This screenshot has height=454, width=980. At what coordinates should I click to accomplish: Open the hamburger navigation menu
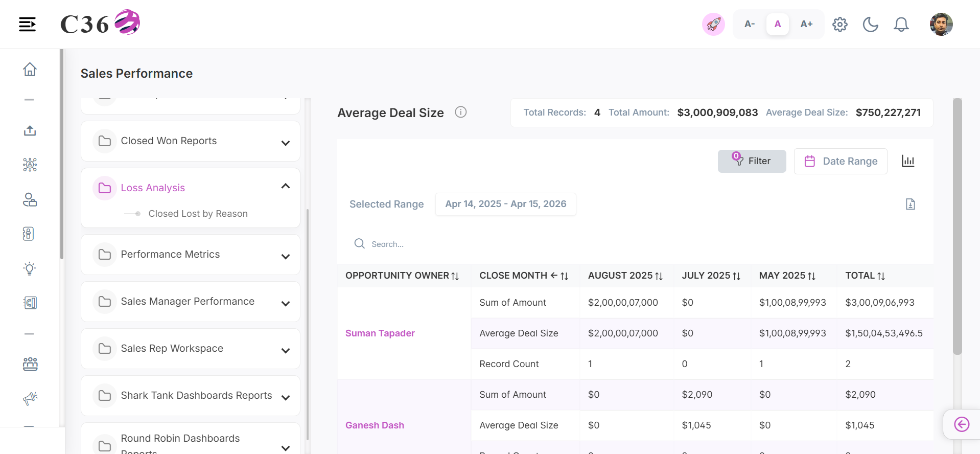pos(27,24)
